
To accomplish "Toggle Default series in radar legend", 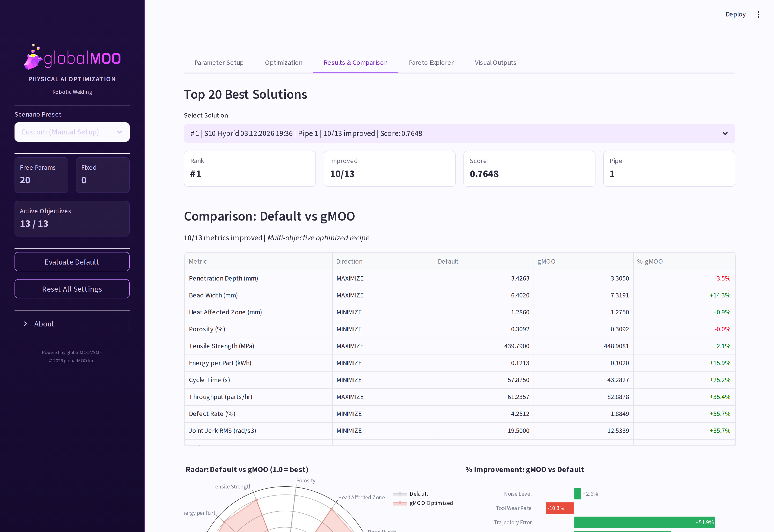I will (410, 494).
